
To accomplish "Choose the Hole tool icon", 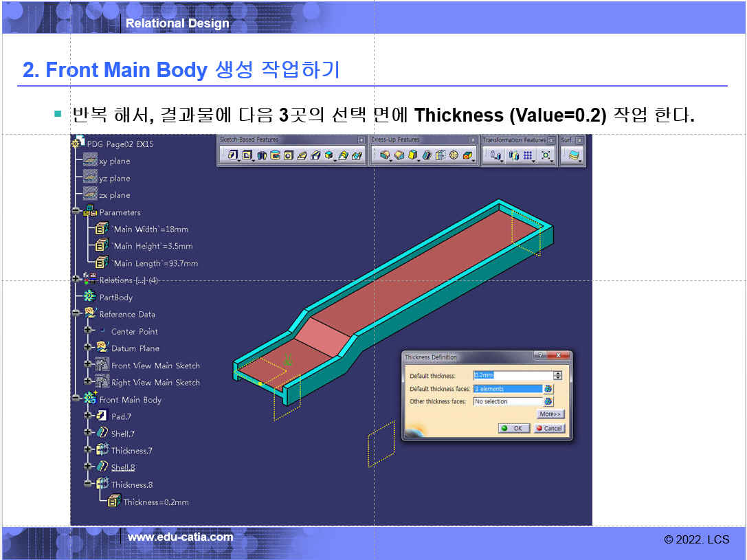I will (289, 156).
